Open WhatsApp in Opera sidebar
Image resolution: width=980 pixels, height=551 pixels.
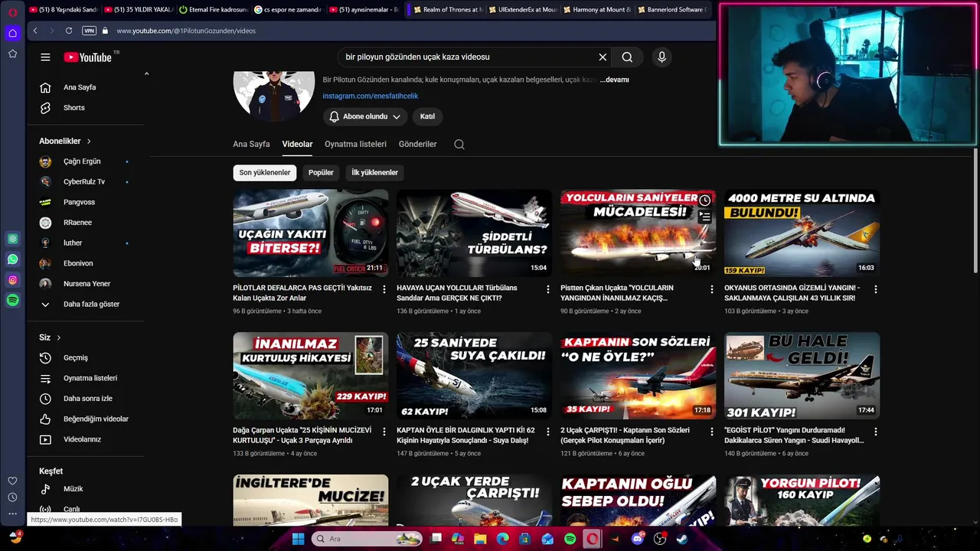(x=13, y=260)
